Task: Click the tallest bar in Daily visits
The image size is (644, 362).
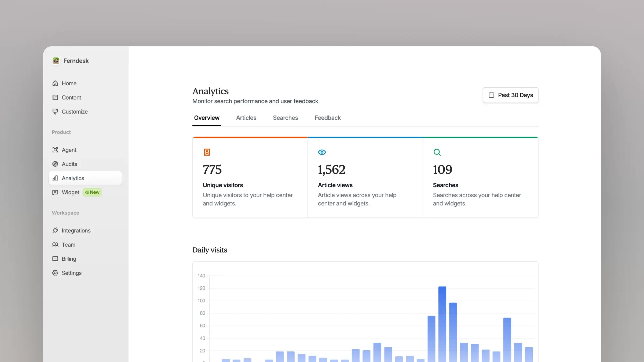Action: click(442, 322)
